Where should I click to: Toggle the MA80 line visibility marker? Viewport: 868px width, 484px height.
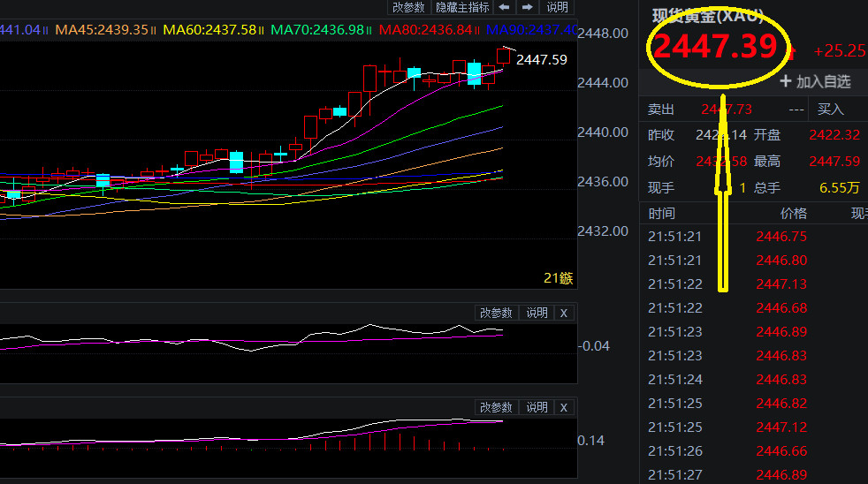click(476, 30)
